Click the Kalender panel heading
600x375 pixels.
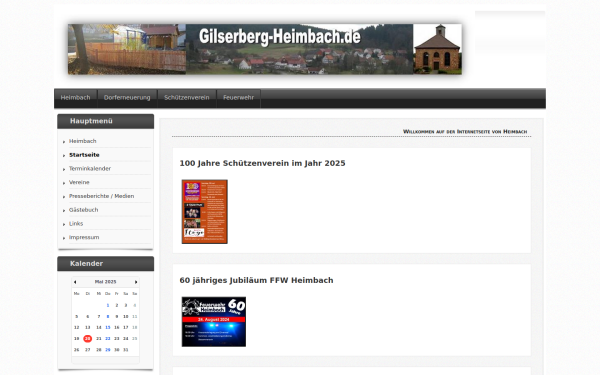(106, 264)
